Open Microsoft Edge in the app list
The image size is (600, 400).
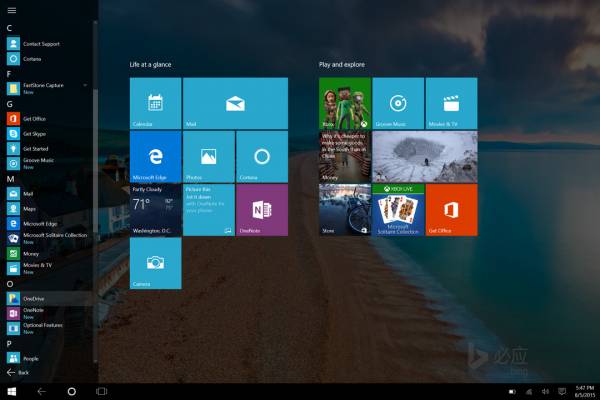(x=48, y=224)
